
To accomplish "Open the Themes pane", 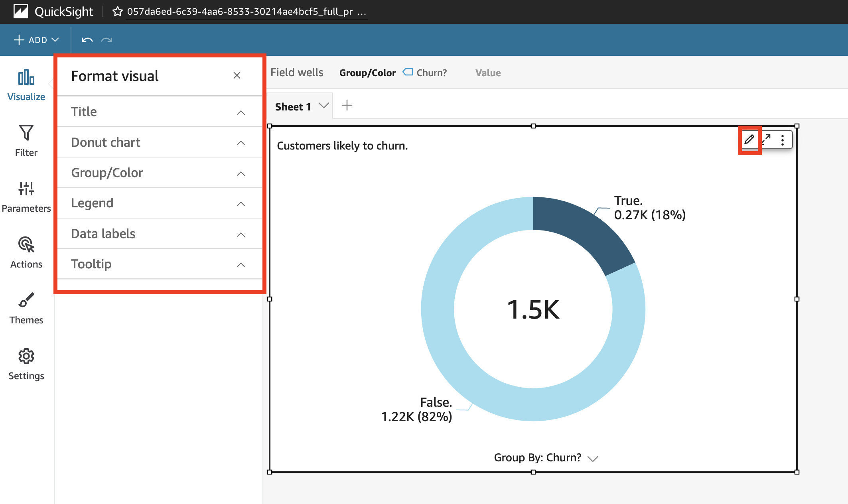I will pyautogui.click(x=26, y=308).
